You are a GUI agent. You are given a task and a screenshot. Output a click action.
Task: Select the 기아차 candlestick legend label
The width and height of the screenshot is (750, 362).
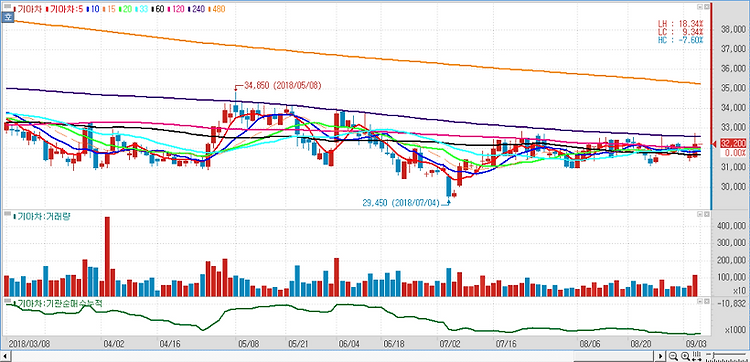pyautogui.click(x=28, y=9)
